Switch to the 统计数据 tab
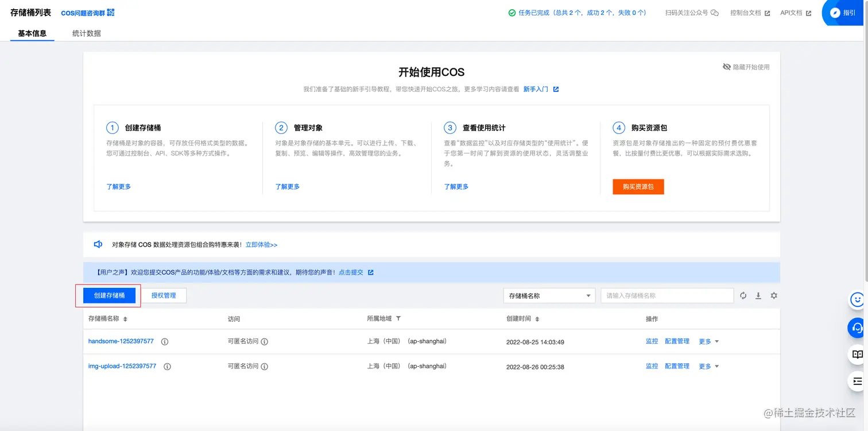Viewport: 868px width, 431px height. coord(87,33)
